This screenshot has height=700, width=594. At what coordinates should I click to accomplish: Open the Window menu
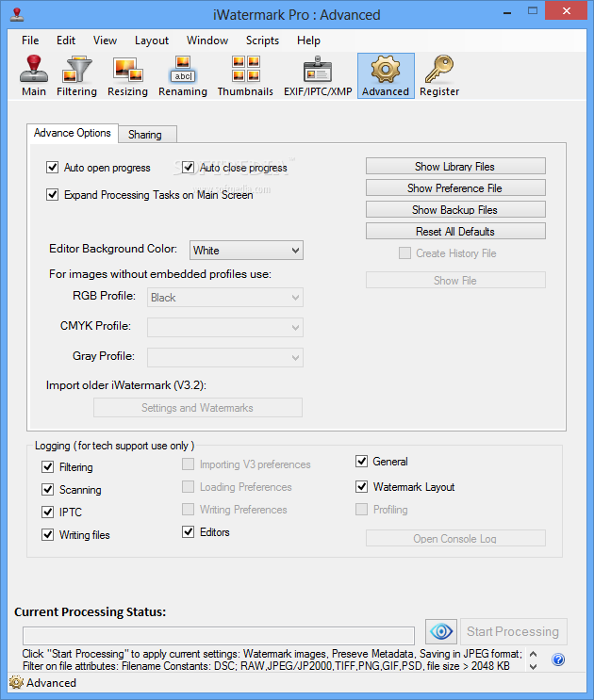pos(207,41)
